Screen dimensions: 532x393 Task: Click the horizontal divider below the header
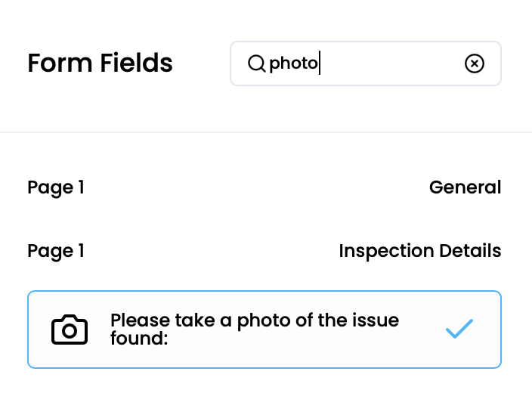[x=266, y=132]
